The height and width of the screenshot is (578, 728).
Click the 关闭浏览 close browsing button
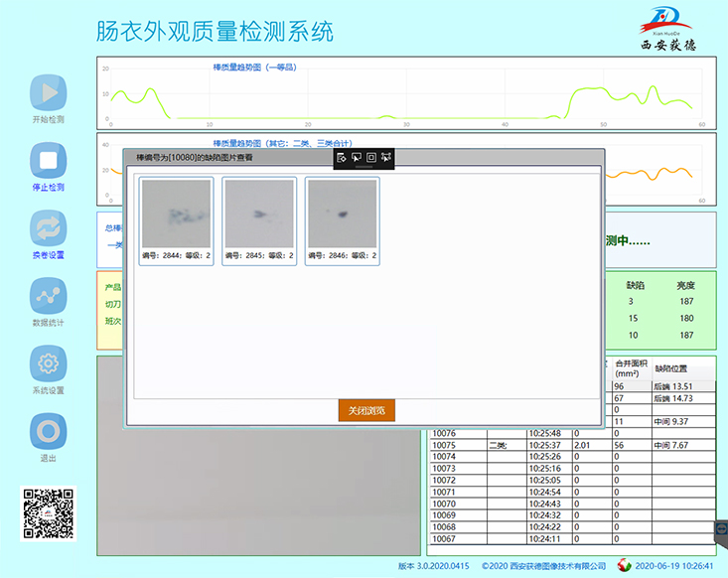pyautogui.click(x=366, y=410)
